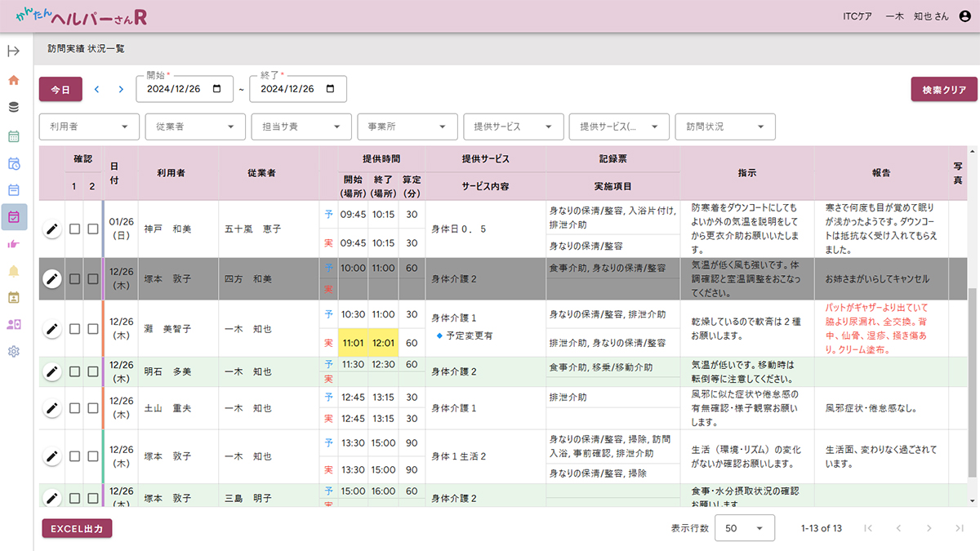The width and height of the screenshot is (980, 551).
Task: Expand the sidebar with the arrow icon
Action: pyautogui.click(x=13, y=51)
